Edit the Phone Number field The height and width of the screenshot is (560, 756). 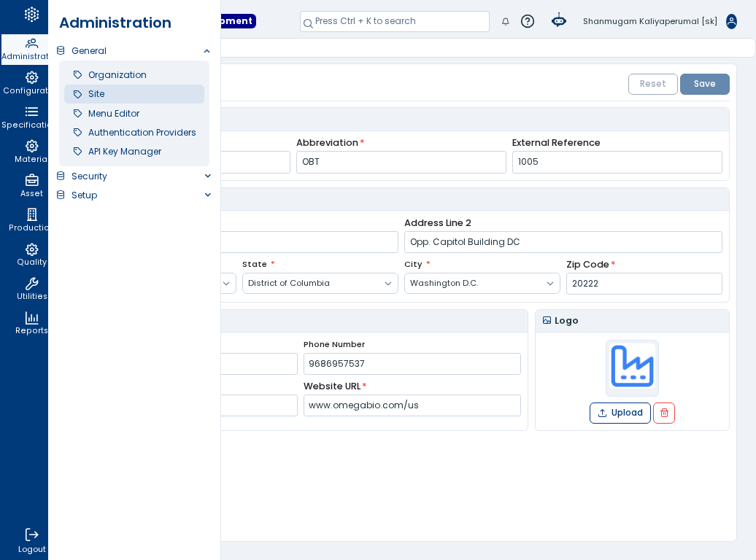tap(412, 364)
